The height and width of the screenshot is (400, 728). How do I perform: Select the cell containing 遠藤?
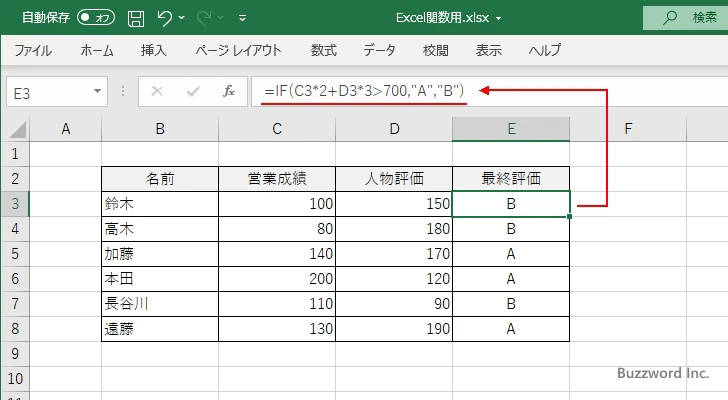point(160,329)
